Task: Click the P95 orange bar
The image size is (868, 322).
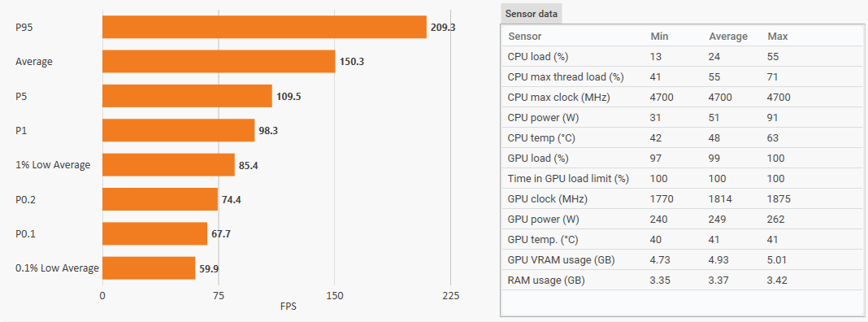Action: coord(265,27)
